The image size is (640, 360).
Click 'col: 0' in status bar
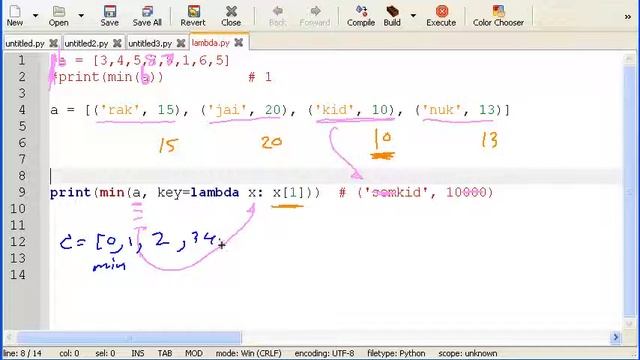click(x=69, y=353)
